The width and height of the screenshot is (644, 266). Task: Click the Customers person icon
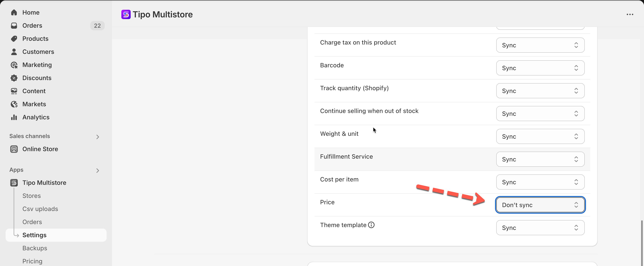click(x=14, y=52)
